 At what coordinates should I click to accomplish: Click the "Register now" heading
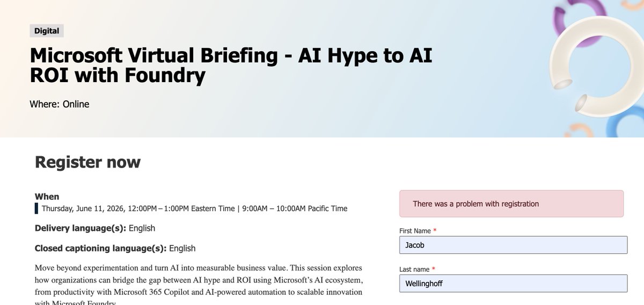click(x=87, y=162)
